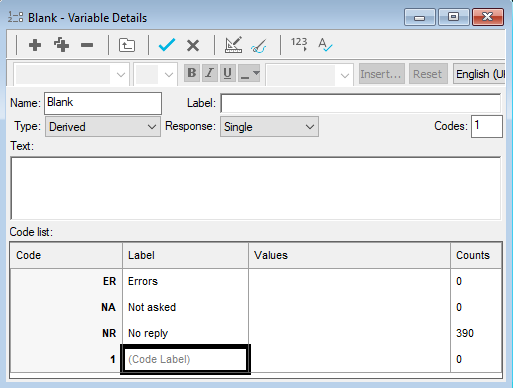Select the ER code cell

pyautogui.click(x=66, y=281)
